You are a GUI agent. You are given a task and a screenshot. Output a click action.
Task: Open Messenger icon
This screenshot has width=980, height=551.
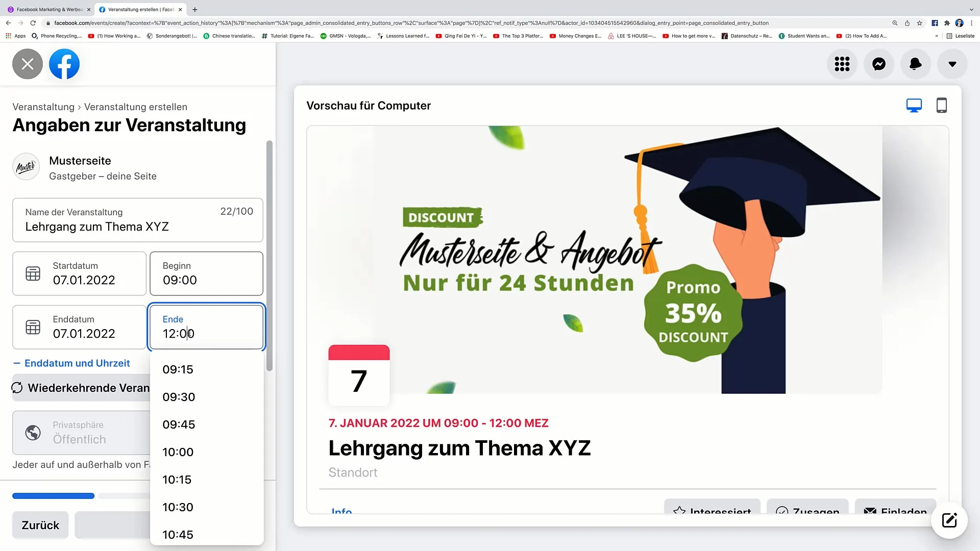pos(879,64)
